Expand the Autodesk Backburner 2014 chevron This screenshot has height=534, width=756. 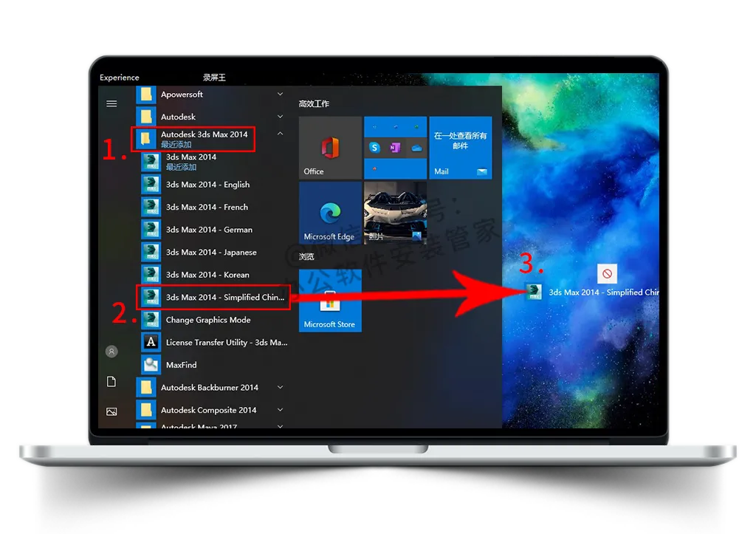pyautogui.click(x=280, y=387)
